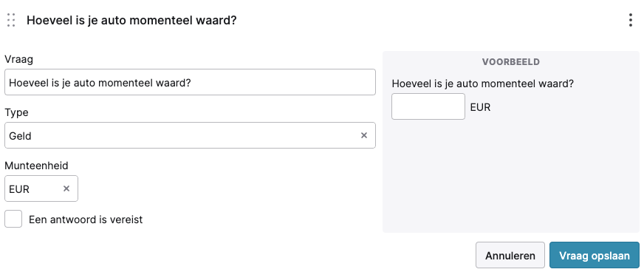Click the Vraag field label
644x272 pixels.
coord(19,60)
